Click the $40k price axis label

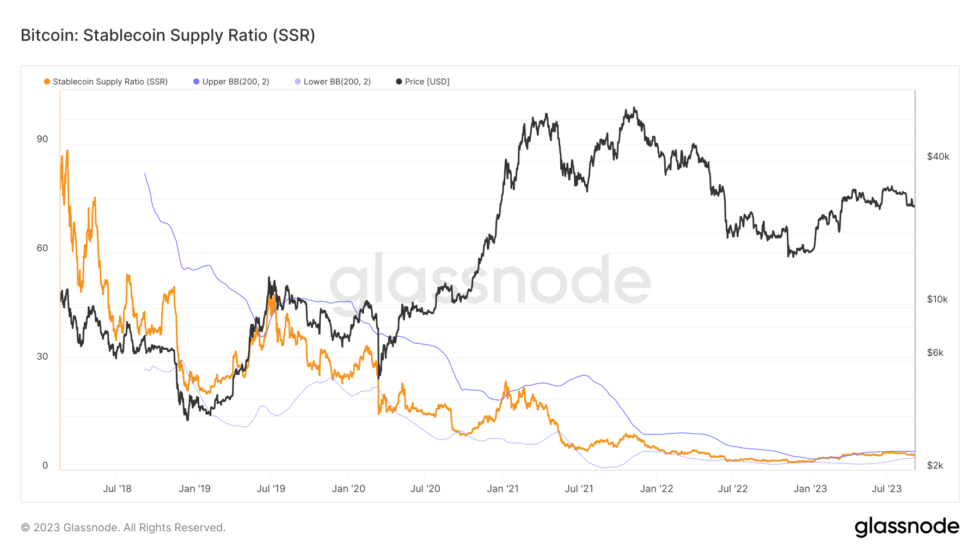click(x=938, y=157)
